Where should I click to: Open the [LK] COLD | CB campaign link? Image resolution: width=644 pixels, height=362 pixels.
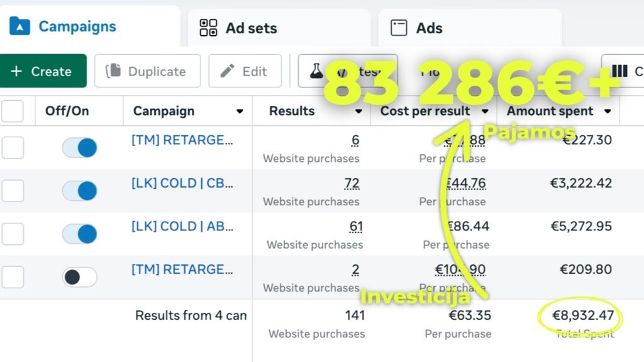tap(182, 183)
